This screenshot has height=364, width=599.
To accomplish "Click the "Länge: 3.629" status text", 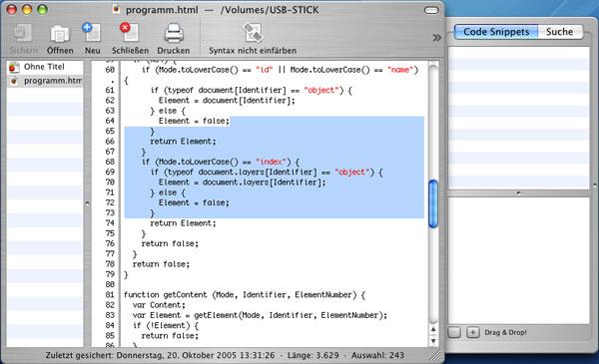I will (312, 356).
